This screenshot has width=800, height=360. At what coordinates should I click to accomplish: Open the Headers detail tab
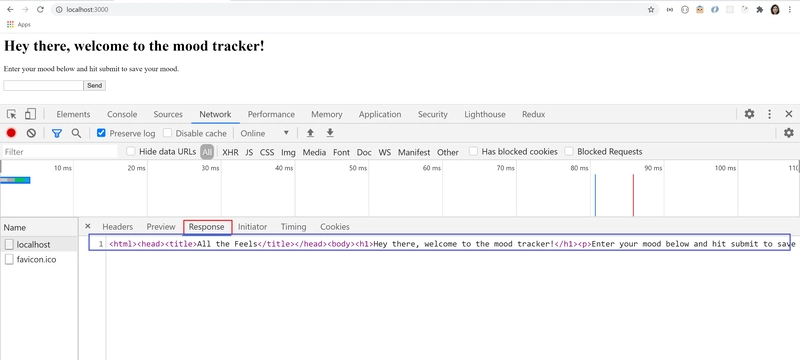117,227
